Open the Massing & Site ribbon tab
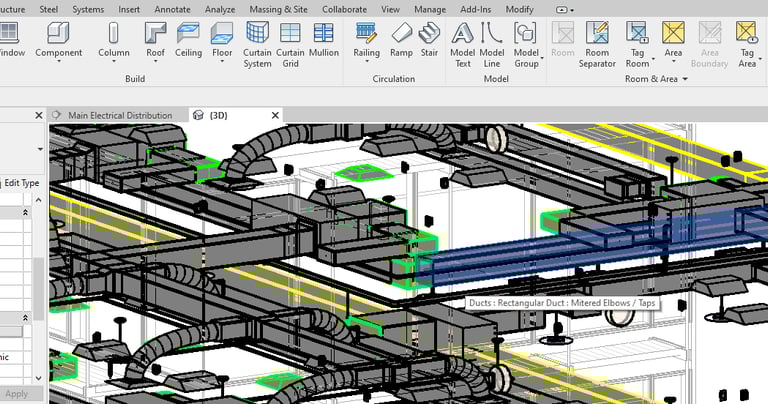Viewport: 768px width, 404px height. point(279,9)
